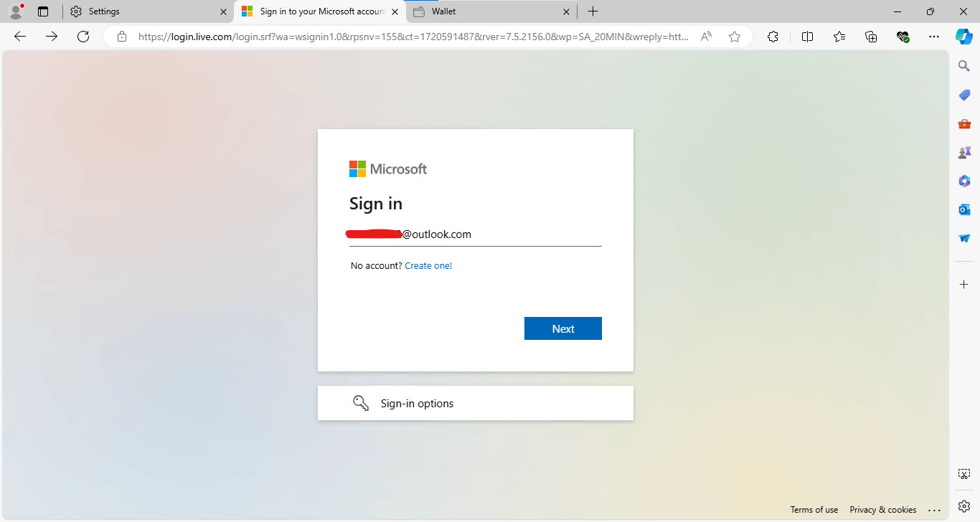Refresh the current page
This screenshot has width=980, height=522.
pos(83,37)
